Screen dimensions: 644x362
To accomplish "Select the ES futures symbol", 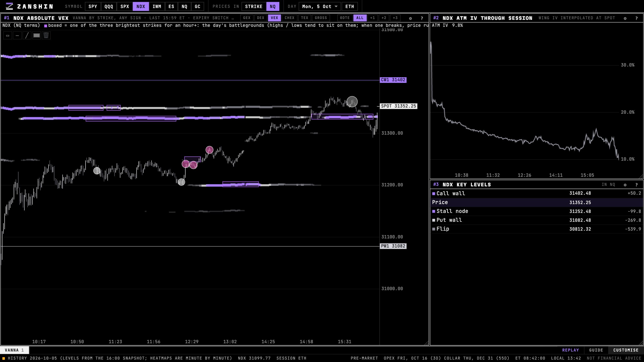I will pos(171,6).
